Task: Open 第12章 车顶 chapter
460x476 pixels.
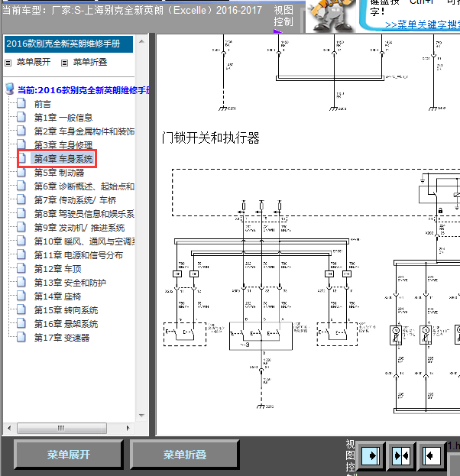Action: pos(57,269)
